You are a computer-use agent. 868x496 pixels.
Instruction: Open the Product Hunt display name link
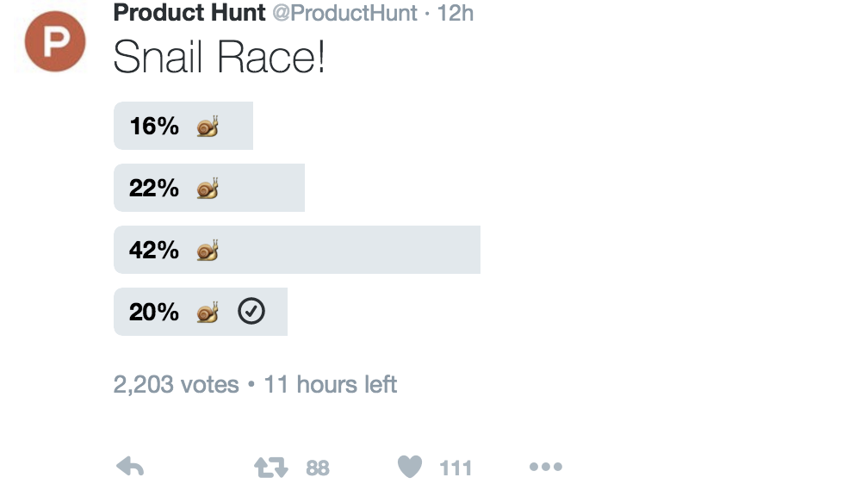189,13
